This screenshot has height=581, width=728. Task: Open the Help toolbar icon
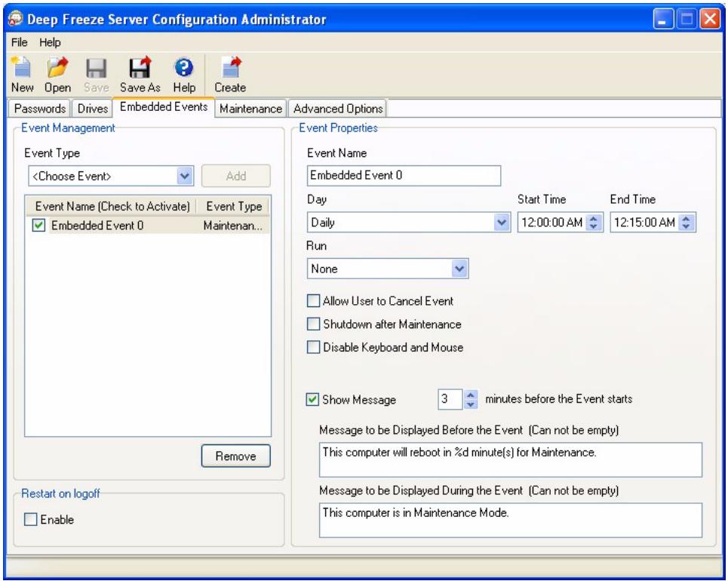[x=184, y=74]
